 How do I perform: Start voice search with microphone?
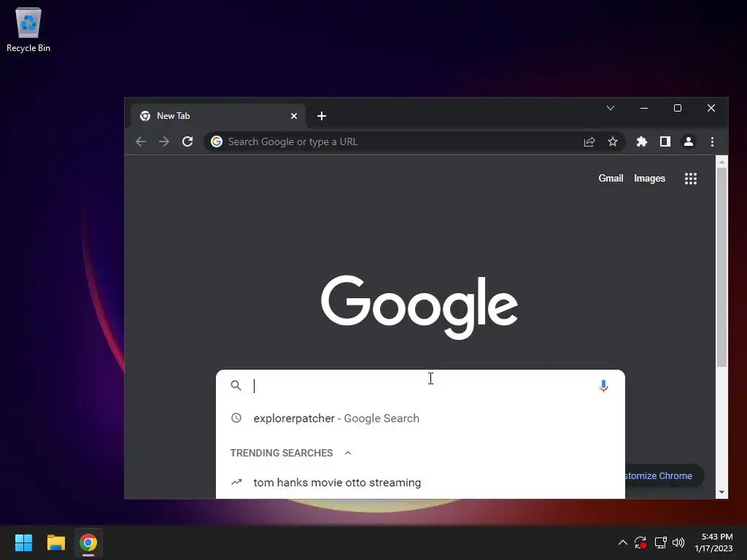click(603, 386)
